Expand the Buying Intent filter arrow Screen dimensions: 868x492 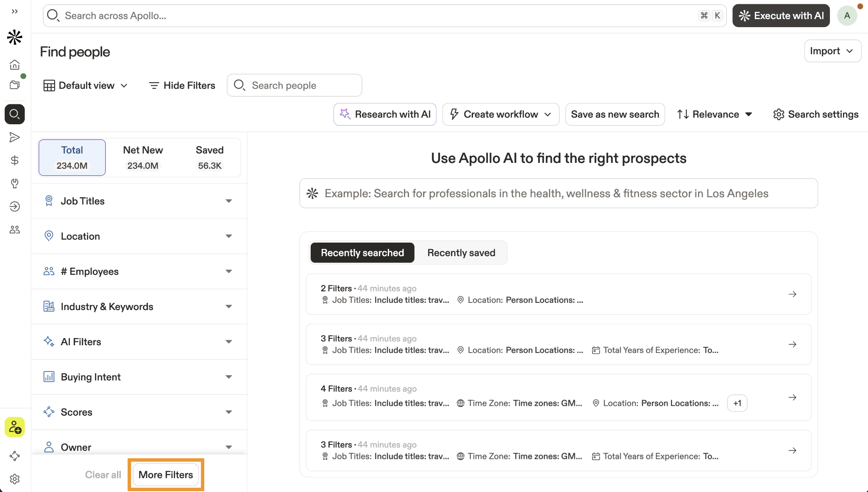click(x=229, y=377)
